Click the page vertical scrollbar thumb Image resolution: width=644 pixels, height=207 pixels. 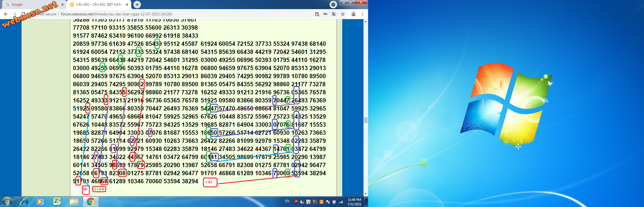click(366, 120)
